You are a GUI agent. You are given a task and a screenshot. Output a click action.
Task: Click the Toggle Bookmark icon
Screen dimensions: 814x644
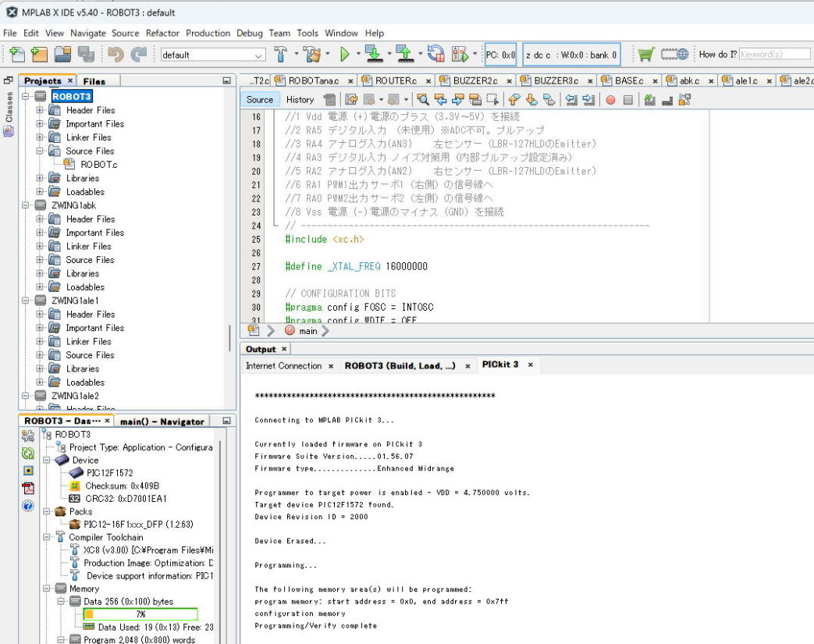pos(549,100)
